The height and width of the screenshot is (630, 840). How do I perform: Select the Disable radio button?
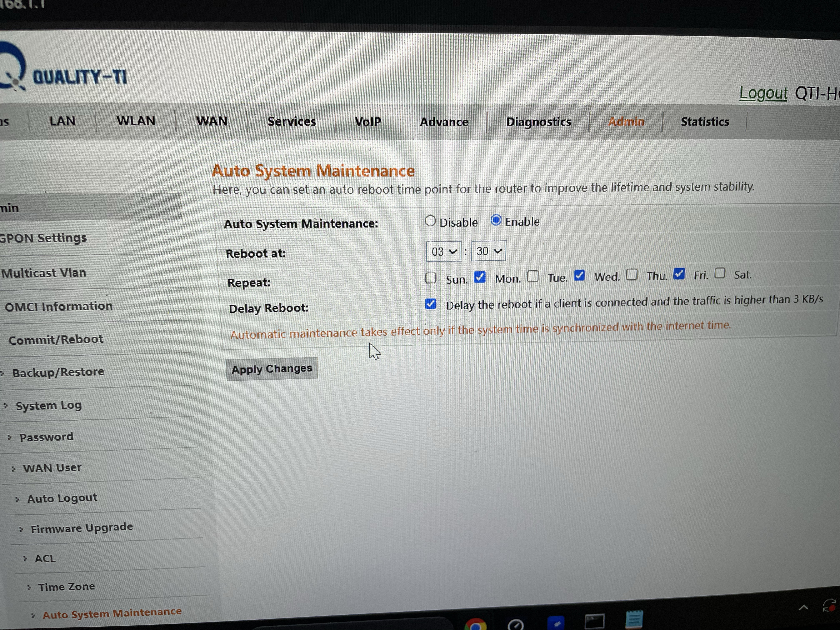[430, 221]
